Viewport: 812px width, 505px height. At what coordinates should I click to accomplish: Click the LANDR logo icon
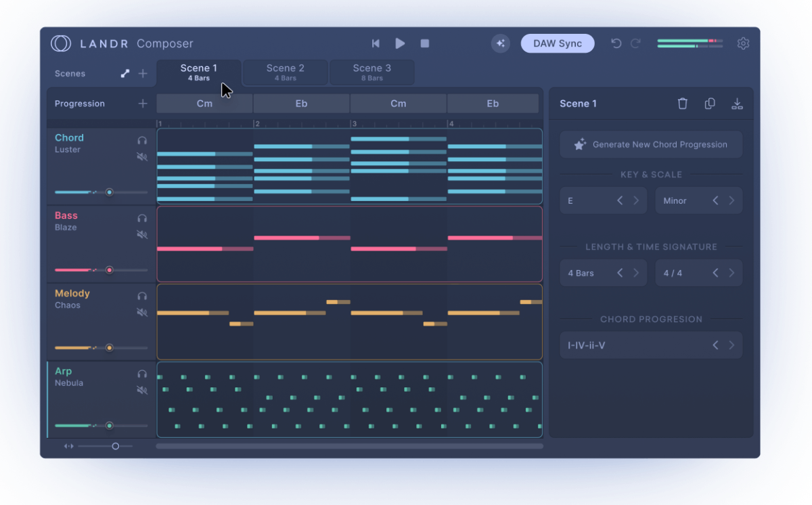[x=61, y=43]
